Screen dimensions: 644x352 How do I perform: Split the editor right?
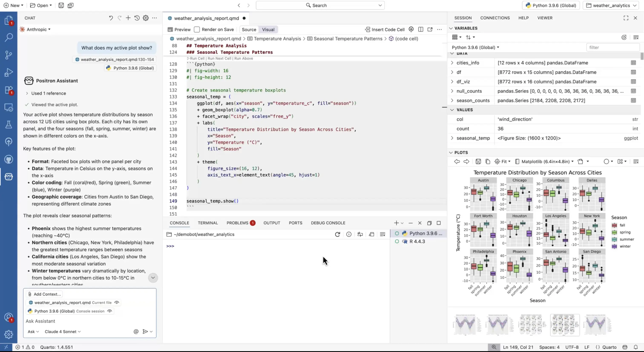pyautogui.click(x=421, y=30)
